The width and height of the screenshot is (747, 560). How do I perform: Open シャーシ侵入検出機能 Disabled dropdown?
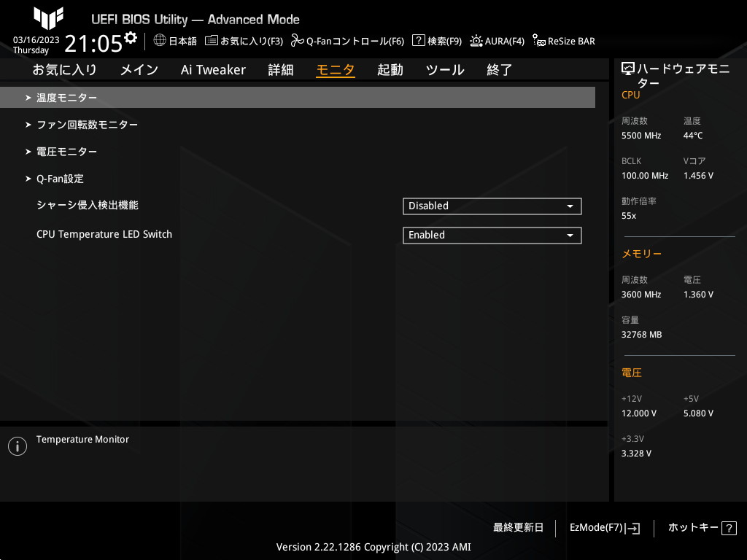point(492,206)
